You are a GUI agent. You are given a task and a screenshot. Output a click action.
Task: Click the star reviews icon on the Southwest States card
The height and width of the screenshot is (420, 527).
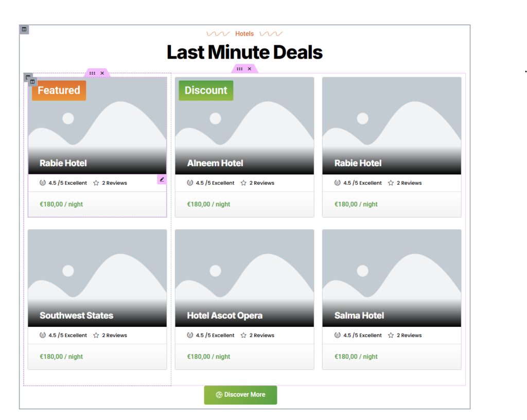click(x=96, y=335)
